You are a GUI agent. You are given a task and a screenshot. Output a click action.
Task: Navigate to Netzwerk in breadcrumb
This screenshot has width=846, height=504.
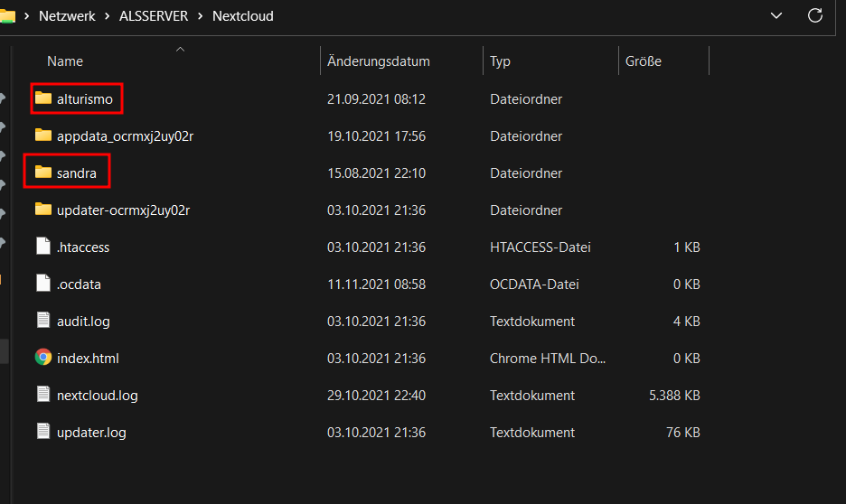[67, 16]
